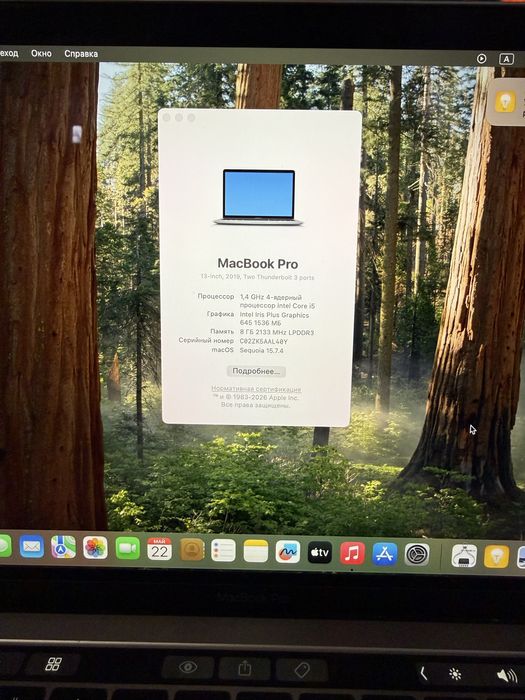Click 'Все права защищены.' text
This screenshot has height=700, width=525.
pyautogui.click(x=255, y=405)
